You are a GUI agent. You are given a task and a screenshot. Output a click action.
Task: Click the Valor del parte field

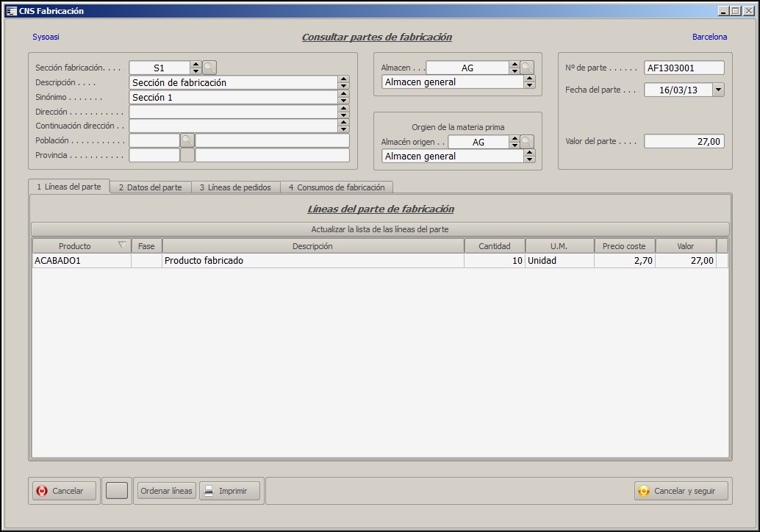pos(684,142)
